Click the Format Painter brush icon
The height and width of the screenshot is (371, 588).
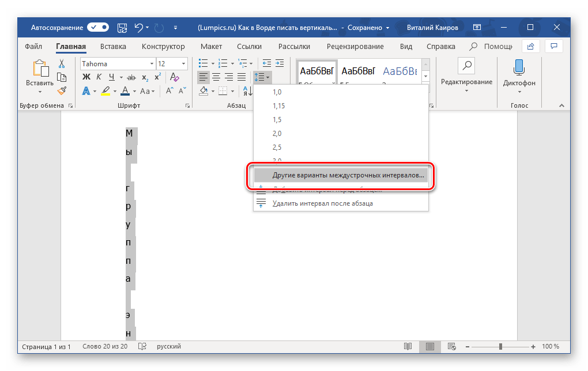[62, 90]
